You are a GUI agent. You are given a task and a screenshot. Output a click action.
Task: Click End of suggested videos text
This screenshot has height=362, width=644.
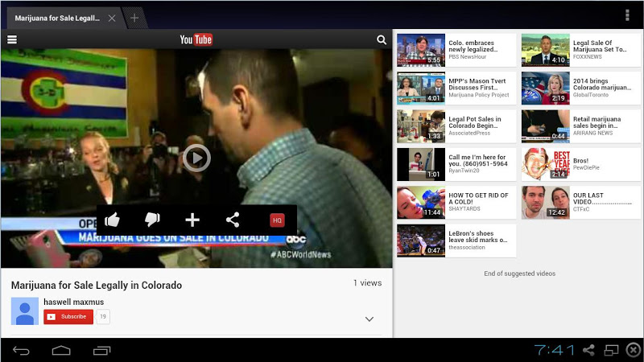[519, 274]
